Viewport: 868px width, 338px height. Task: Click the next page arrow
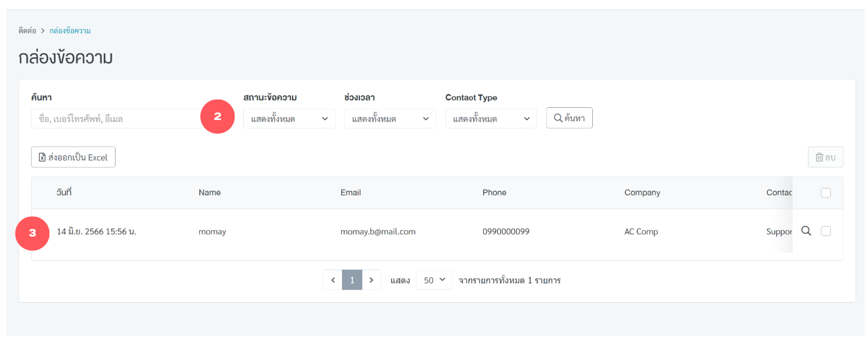(372, 279)
